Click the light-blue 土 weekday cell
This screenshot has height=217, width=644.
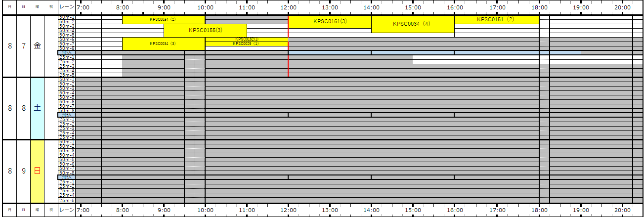pos(37,108)
